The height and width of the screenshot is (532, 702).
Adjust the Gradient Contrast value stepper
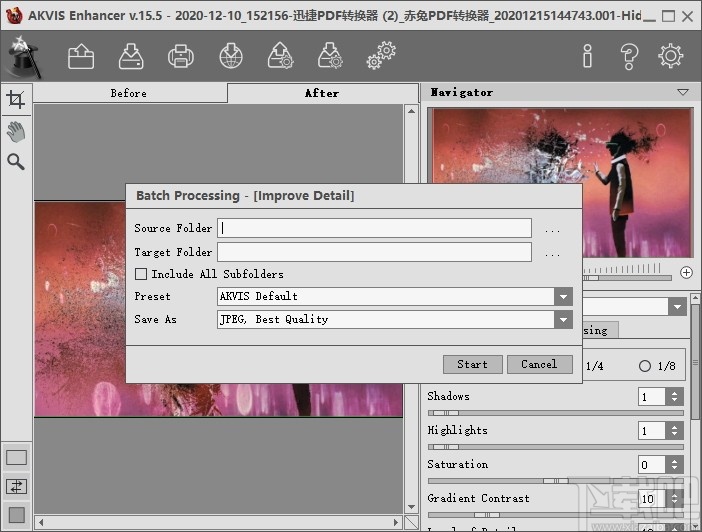674,498
